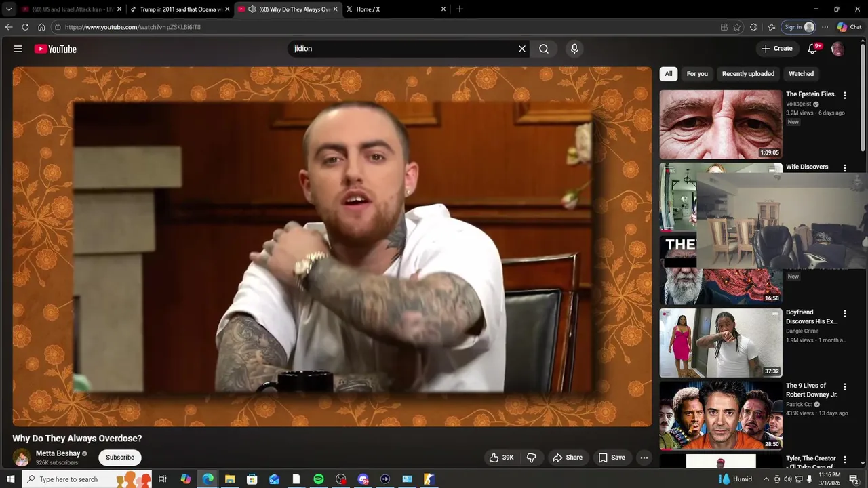Like the video with thumbs up
The image size is (868, 488).
click(501, 457)
